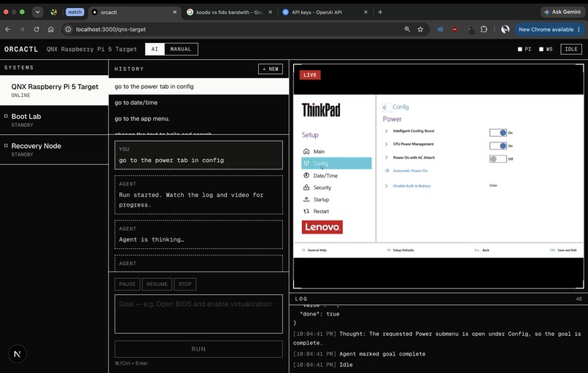Click the Main home icon in BIOS
This screenshot has width=588, height=373.
(x=306, y=151)
